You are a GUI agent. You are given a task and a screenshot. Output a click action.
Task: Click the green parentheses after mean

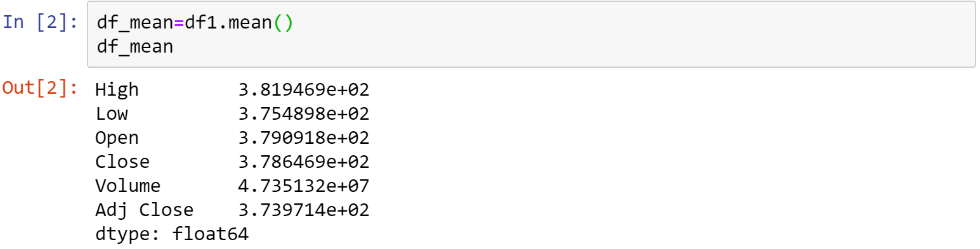[x=283, y=23]
